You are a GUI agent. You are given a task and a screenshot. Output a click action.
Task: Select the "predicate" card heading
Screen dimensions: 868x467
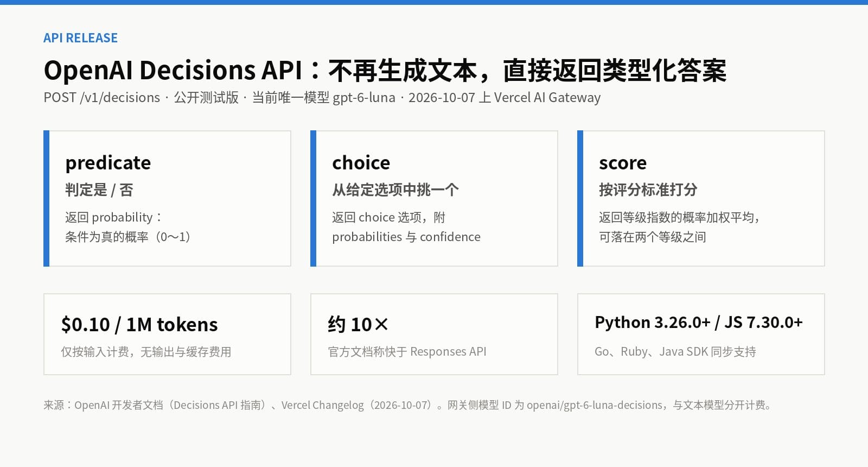(x=108, y=163)
